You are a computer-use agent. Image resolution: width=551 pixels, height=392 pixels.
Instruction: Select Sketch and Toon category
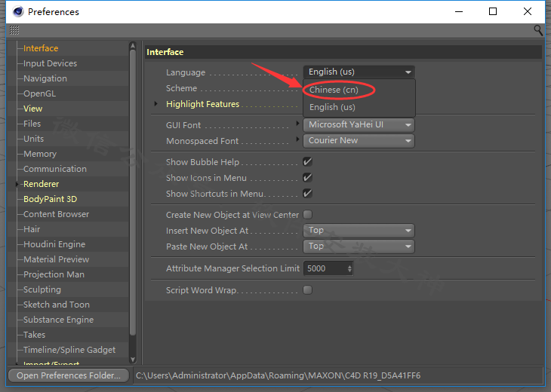(56, 305)
